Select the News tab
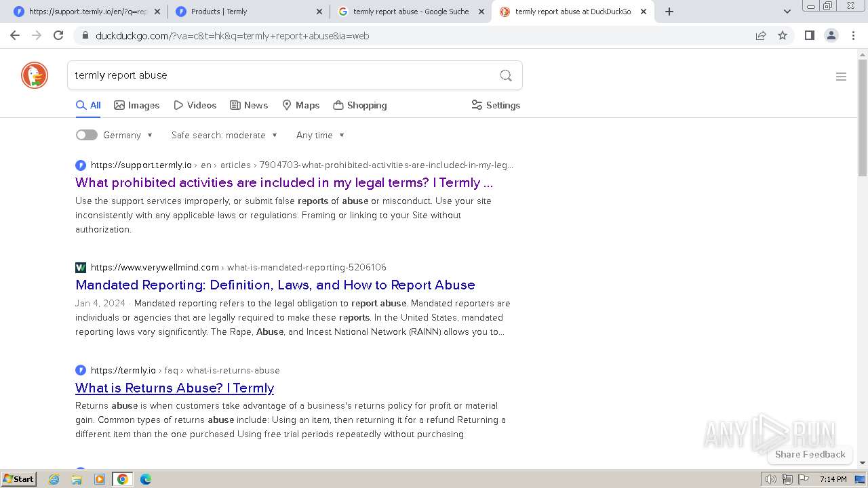 [x=249, y=105]
